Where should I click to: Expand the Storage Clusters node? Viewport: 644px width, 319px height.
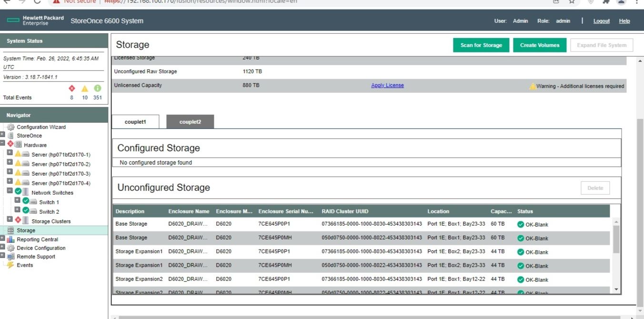click(x=10, y=219)
